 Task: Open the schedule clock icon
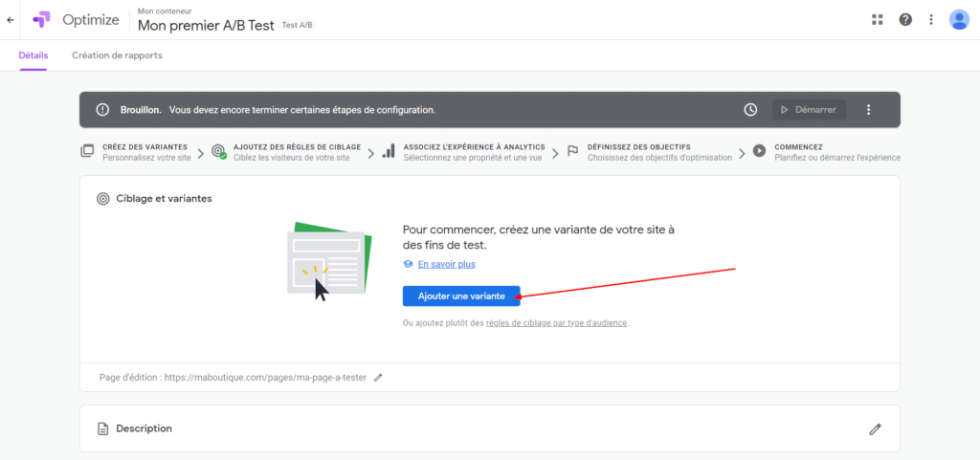tap(751, 110)
